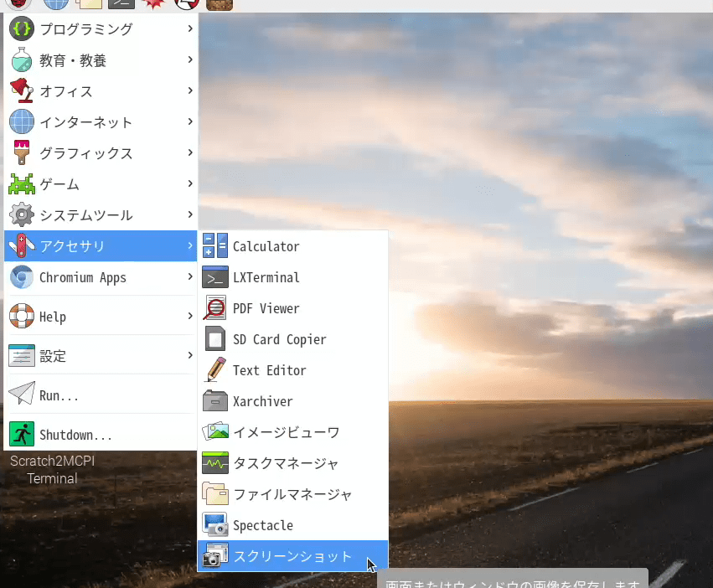Launch Wolfram wolf icon in taskbar

(x=187, y=5)
